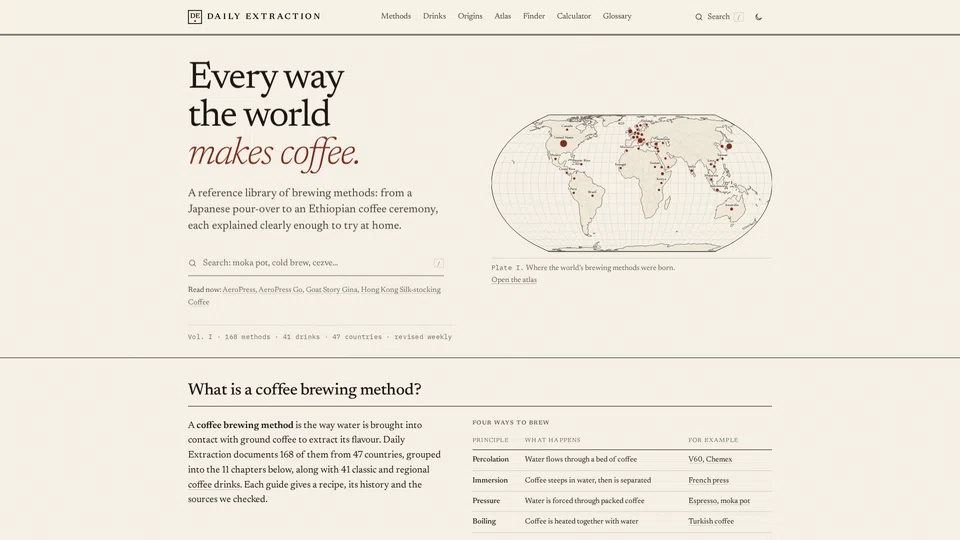
Task: Open the Origins nav item
Action: [x=470, y=17]
